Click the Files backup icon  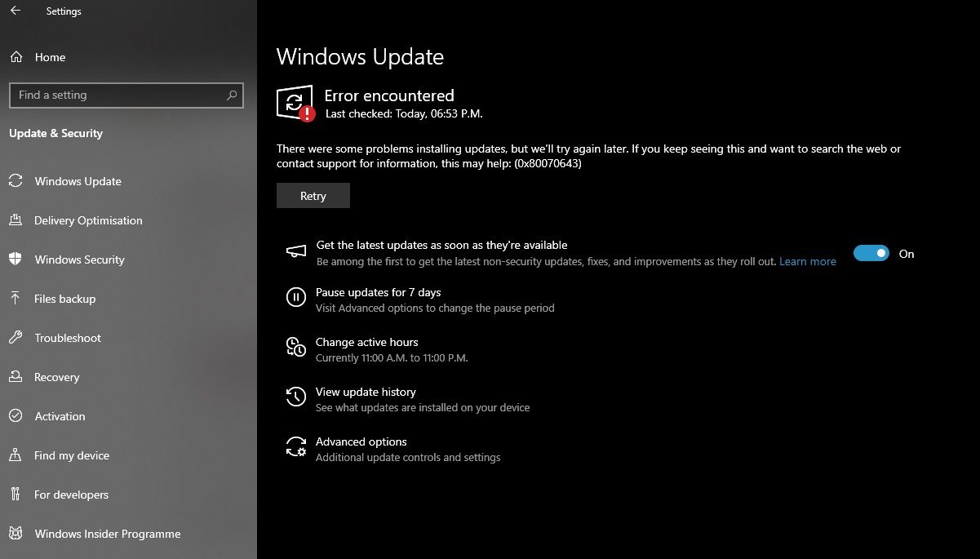coord(16,299)
